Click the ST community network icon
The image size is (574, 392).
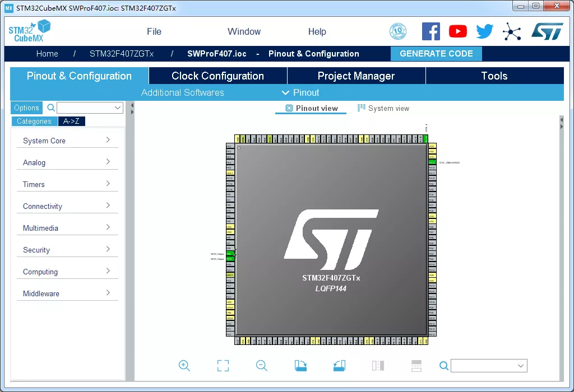[x=512, y=31]
